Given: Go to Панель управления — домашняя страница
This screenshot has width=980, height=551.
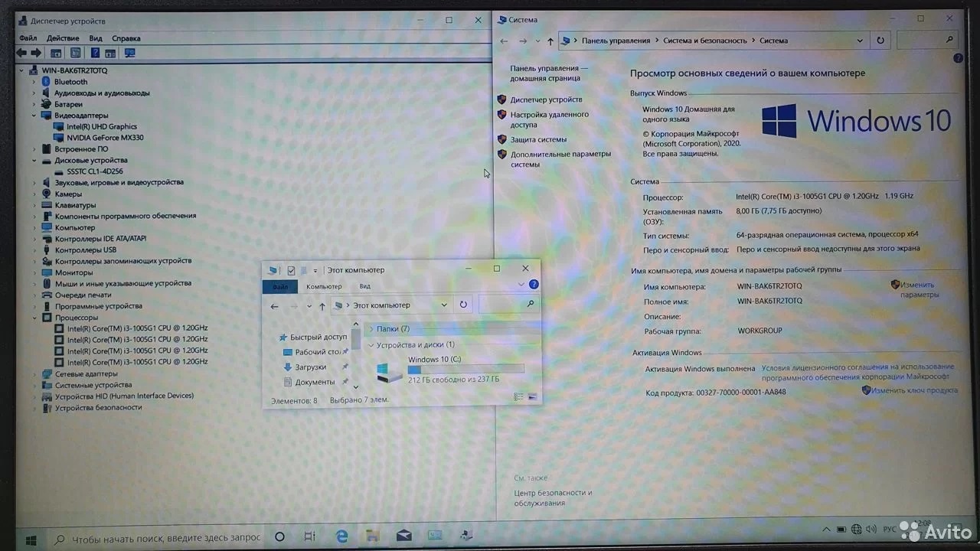Looking at the screenshot, I should pos(549,73).
